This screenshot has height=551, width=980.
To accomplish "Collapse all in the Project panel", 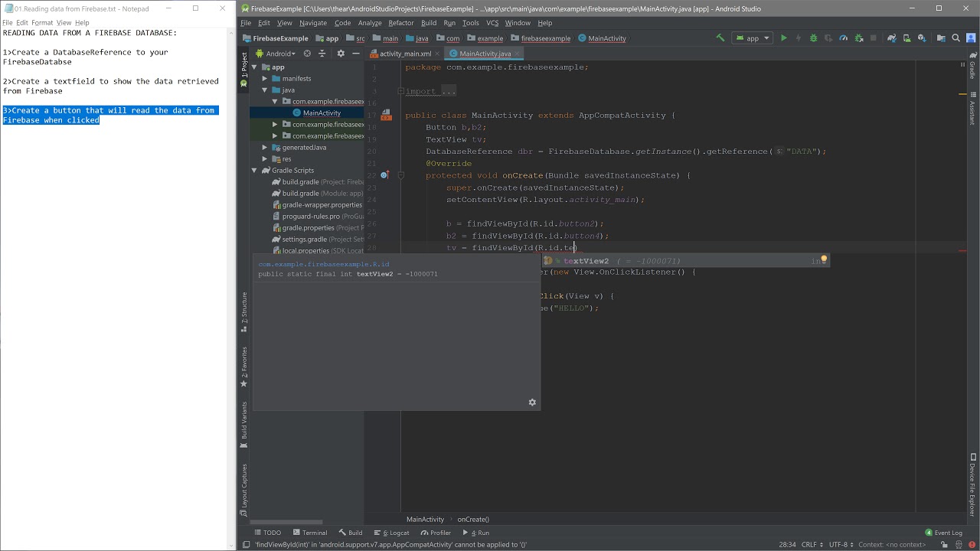I will point(322,54).
